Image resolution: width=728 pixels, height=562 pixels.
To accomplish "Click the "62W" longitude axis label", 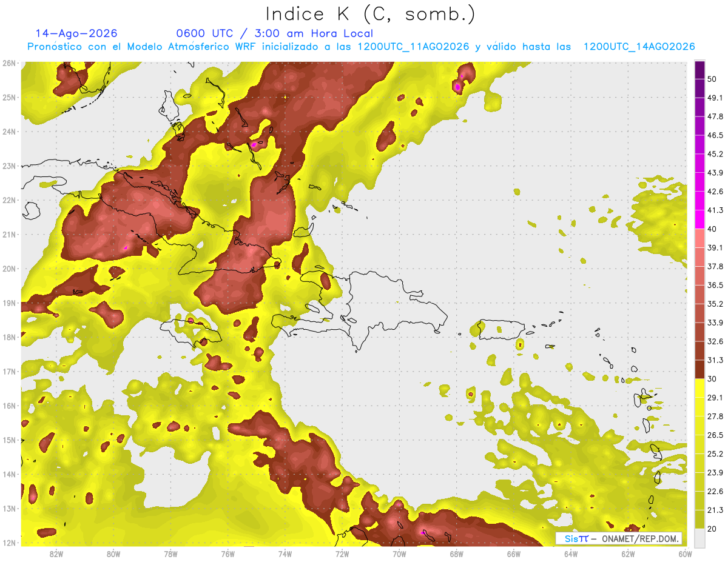I will point(627,554).
